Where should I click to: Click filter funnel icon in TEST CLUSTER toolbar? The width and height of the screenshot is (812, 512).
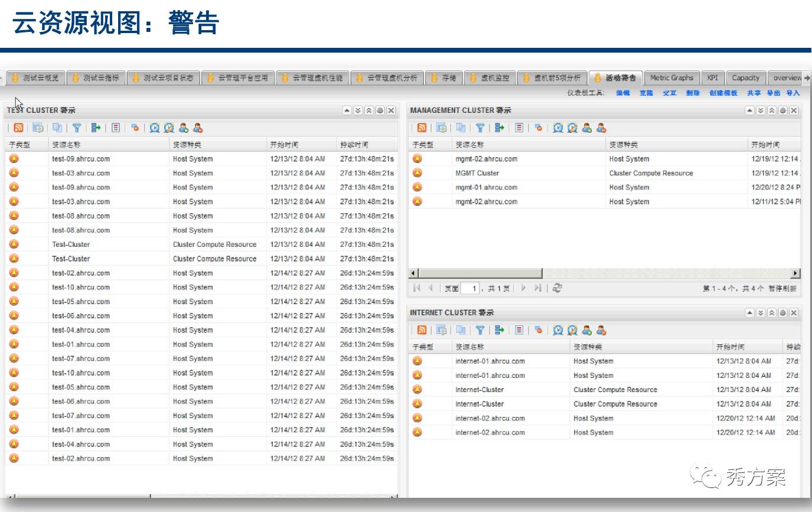(x=76, y=128)
